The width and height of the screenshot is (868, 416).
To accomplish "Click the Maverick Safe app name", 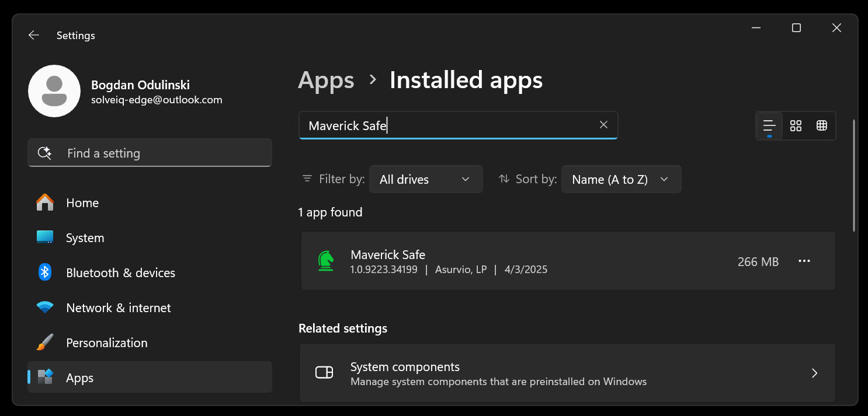I will 388,255.
